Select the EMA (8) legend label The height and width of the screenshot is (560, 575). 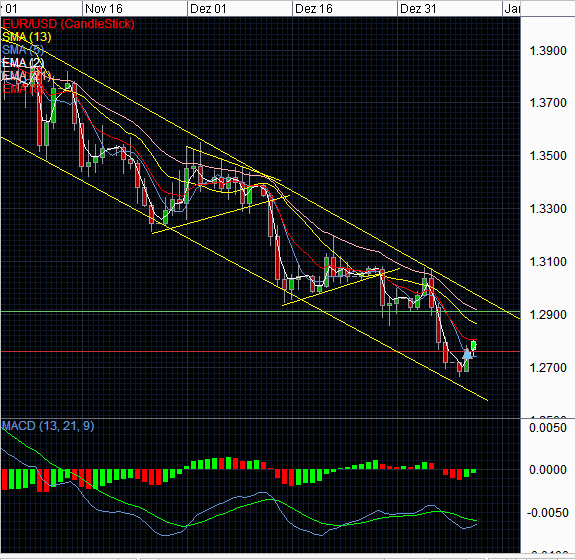pyautogui.click(x=23, y=88)
